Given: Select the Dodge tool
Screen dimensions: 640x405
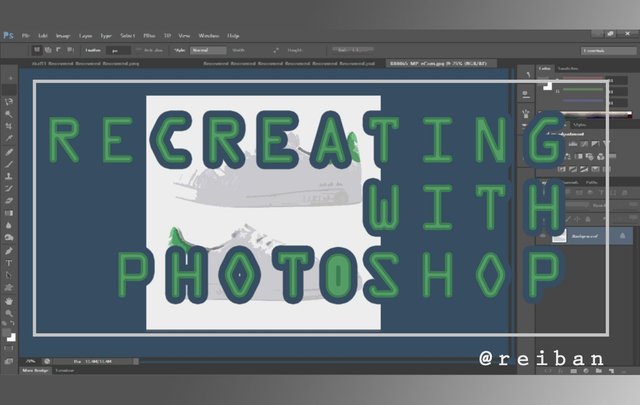Looking at the screenshot, I should point(9,238).
